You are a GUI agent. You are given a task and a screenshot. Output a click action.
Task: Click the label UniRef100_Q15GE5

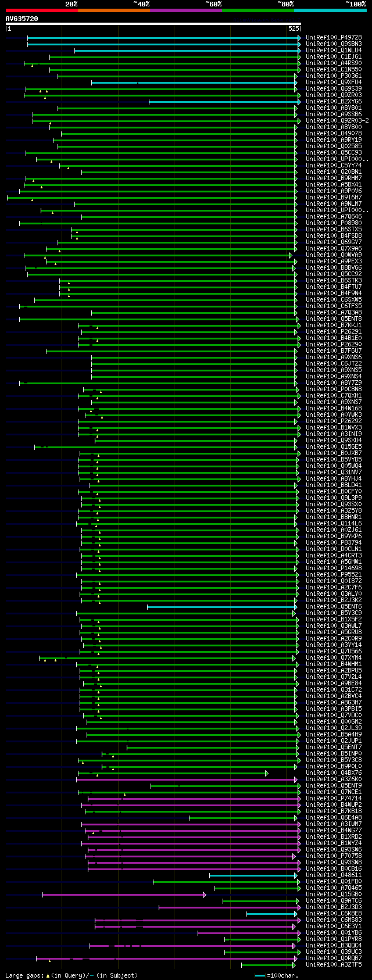coord(334,446)
